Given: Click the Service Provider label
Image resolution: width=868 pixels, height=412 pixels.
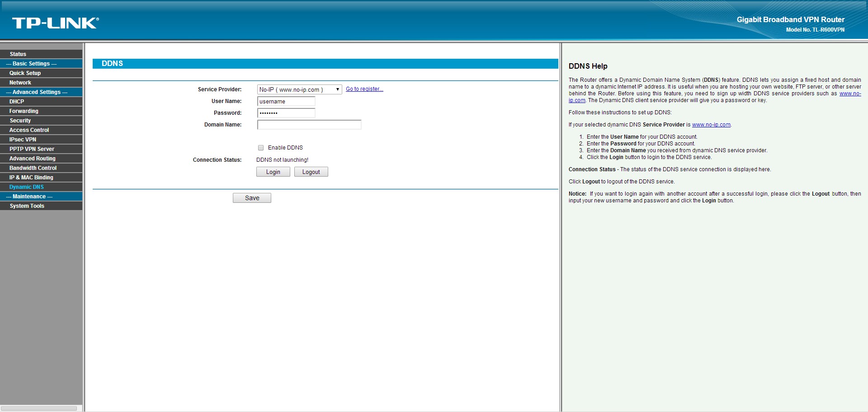Looking at the screenshot, I should click(x=220, y=89).
